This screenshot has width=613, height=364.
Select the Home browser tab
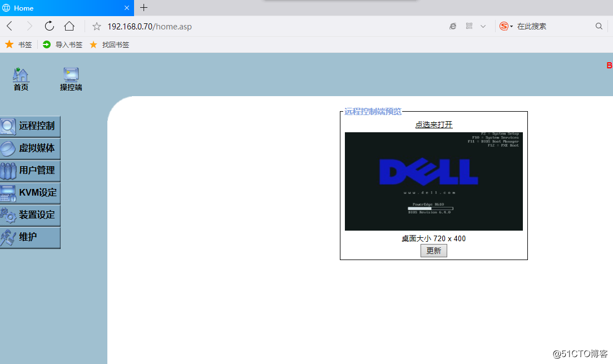[x=67, y=8]
